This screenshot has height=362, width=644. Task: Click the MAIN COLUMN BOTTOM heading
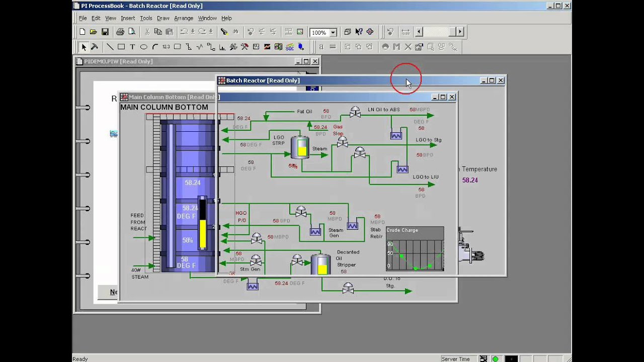[164, 107]
